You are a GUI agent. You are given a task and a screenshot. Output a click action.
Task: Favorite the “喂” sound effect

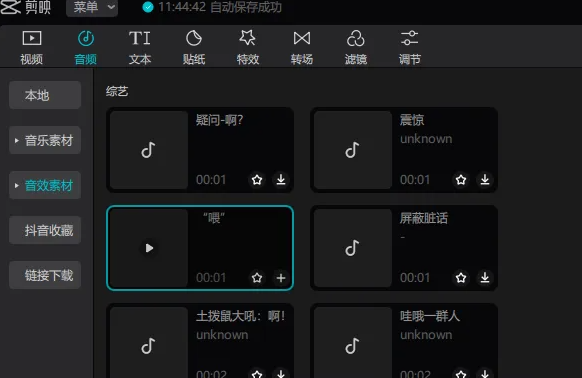[257, 278]
